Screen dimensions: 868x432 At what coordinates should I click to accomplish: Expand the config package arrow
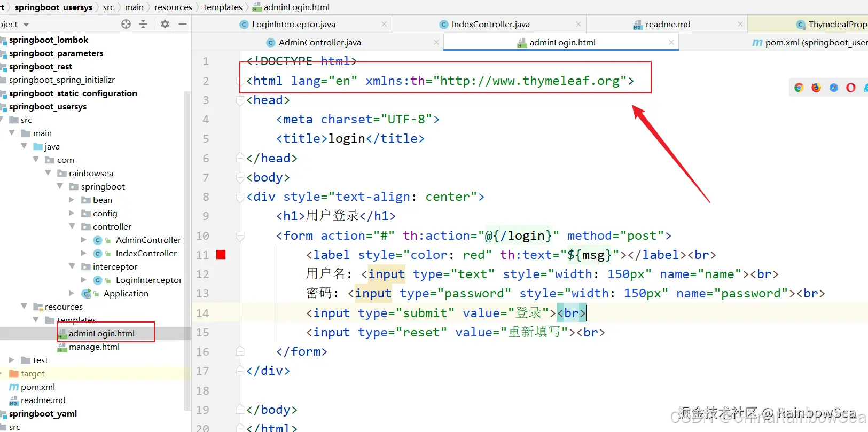tap(72, 213)
